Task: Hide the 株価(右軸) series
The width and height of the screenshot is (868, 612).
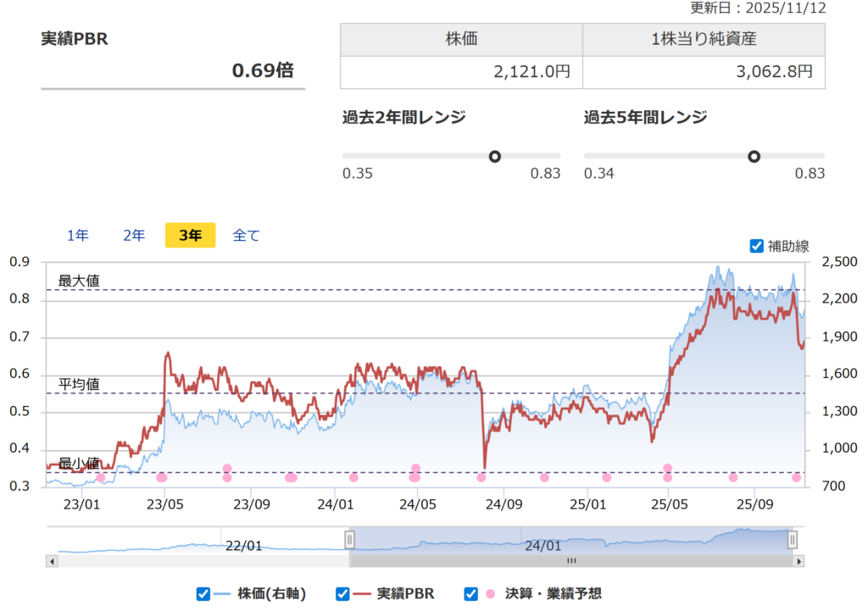Action: coord(203,594)
